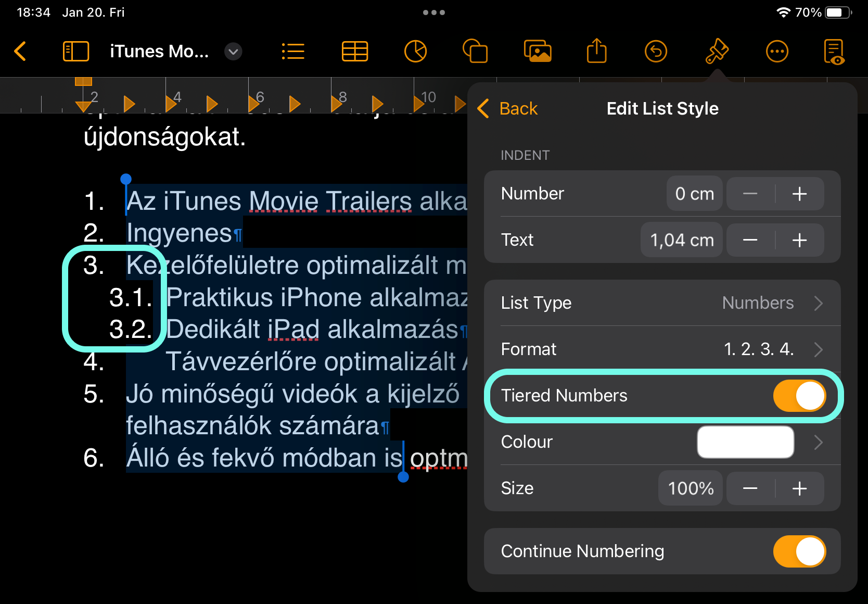Tap the Text indent 1,04 cm field
868x604 pixels.
tap(682, 240)
